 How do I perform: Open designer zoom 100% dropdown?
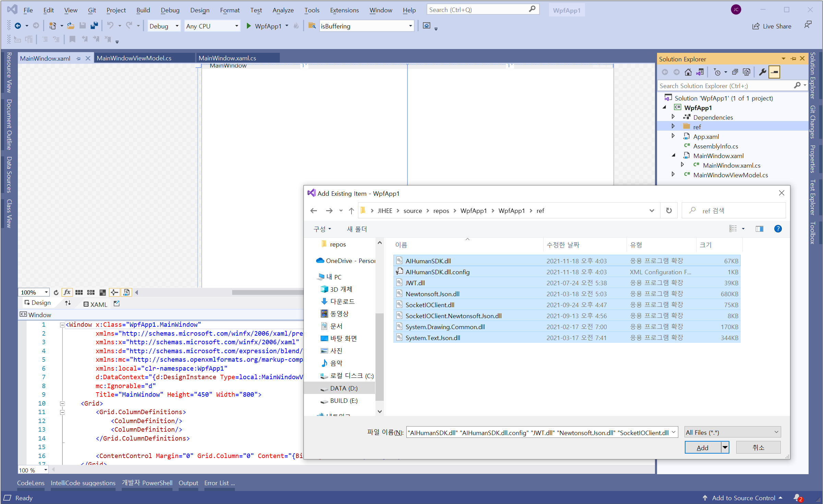[46, 292]
